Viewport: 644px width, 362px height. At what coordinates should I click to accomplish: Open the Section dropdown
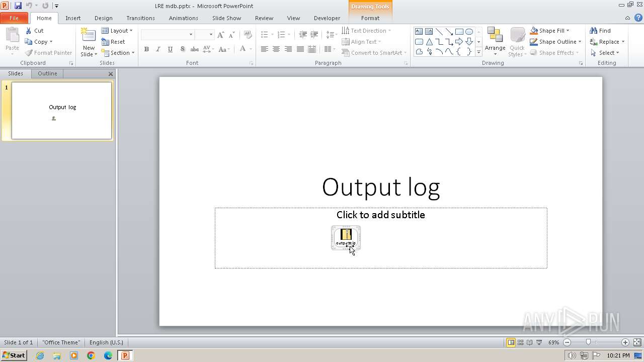[118, 53]
